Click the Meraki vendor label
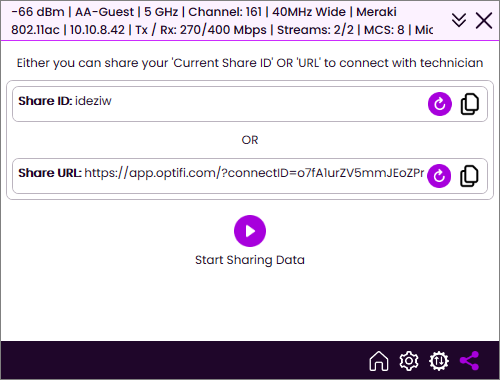 pyautogui.click(x=376, y=12)
